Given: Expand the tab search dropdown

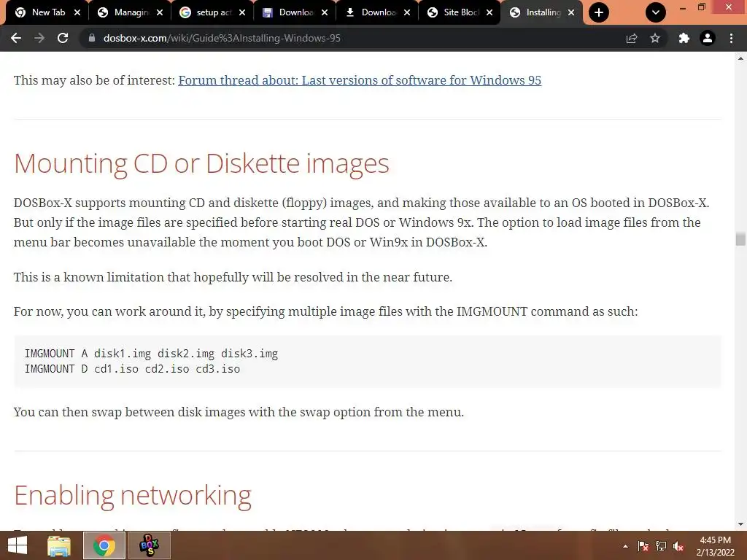Looking at the screenshot, I should 656,12.
